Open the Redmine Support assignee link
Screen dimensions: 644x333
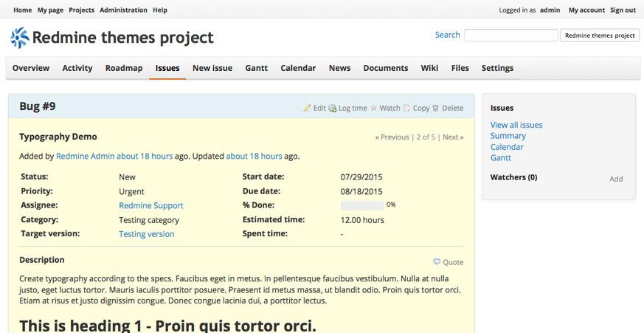[150, 206]
